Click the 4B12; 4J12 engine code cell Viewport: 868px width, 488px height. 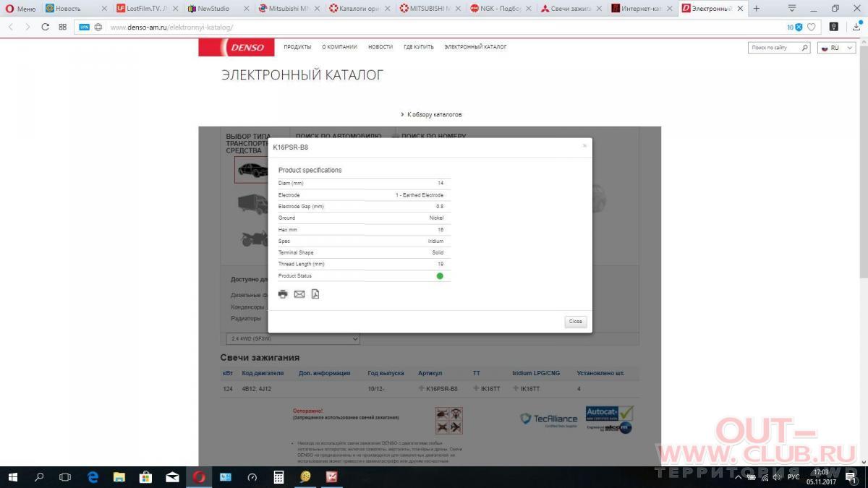click(257, 389)
